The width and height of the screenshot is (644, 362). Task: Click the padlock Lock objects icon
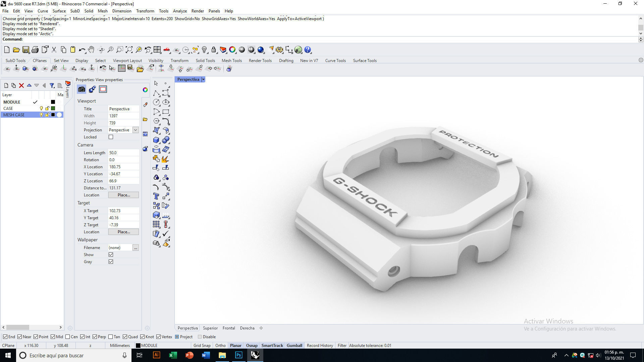(x=214, y=50)
